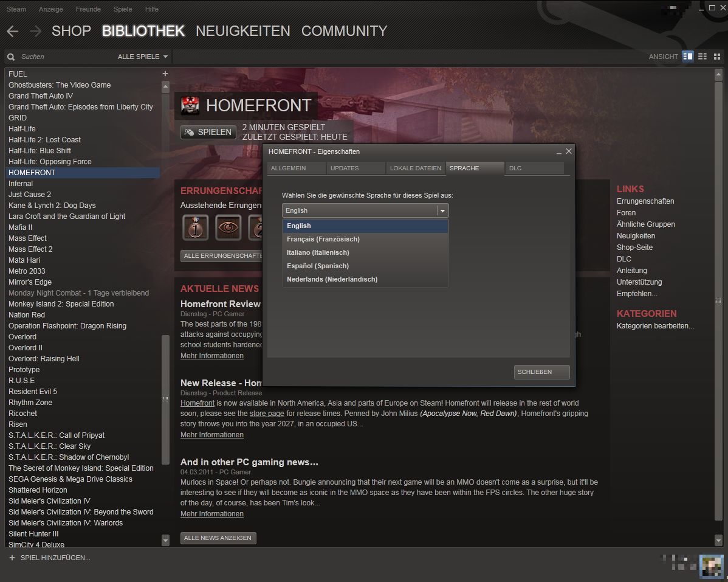
Task: Switch to detail view layout icon
Action: click(x=688, y=56)
